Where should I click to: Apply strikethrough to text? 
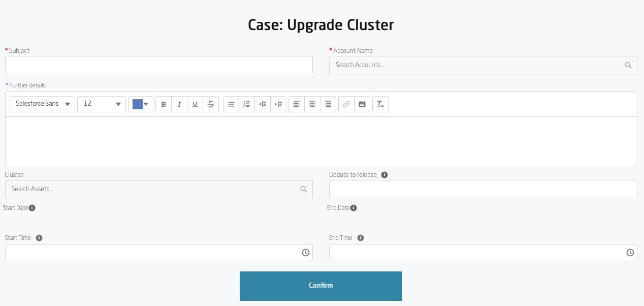(x=211, y=104)
